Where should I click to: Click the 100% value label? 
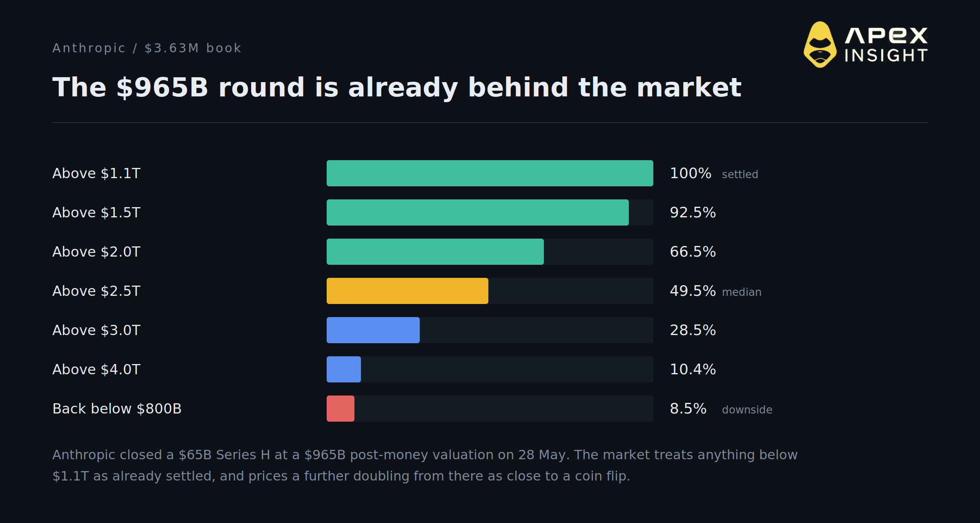tap(690, 173)
